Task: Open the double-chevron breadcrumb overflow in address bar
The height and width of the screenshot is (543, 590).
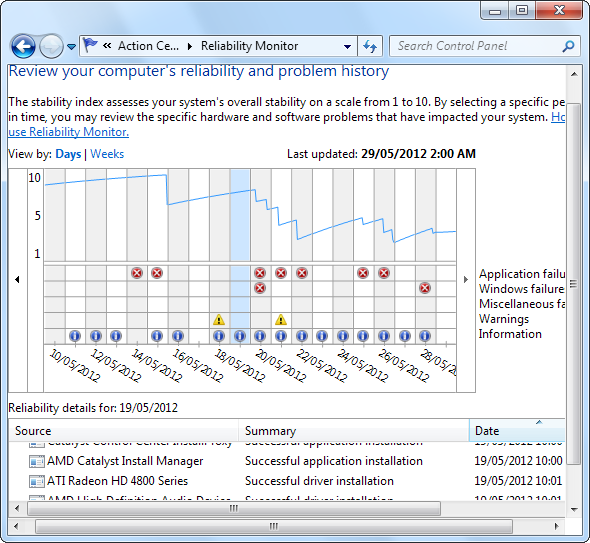Action: 107,46
